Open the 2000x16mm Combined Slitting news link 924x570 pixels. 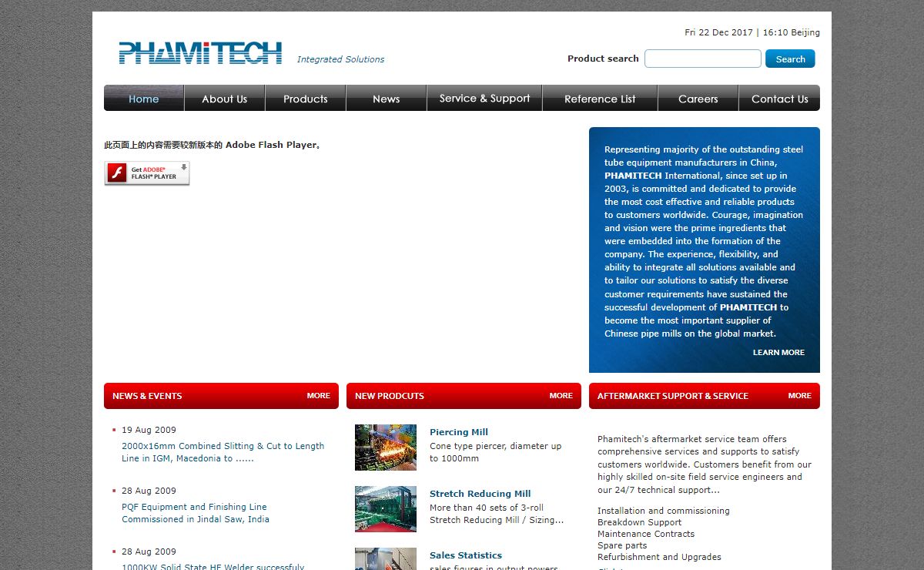[223, 452]
